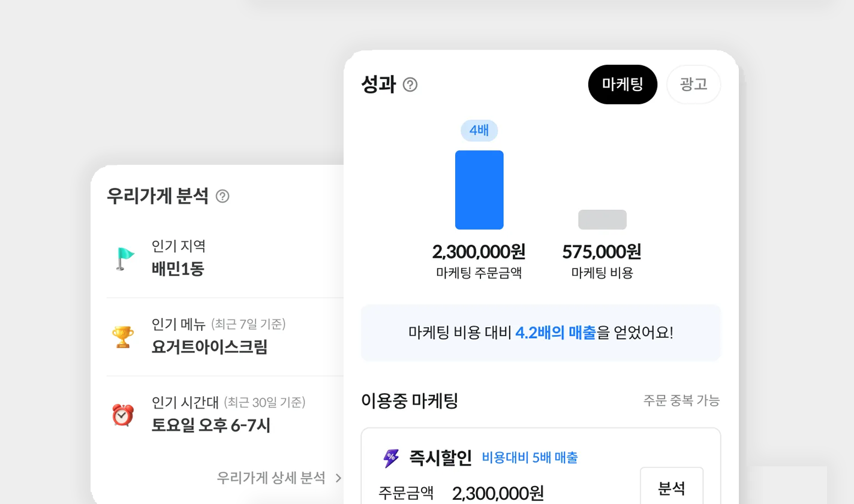854x504 pixels.
Task: Select the 배민1동 popular area row
Action: [225, 258]
